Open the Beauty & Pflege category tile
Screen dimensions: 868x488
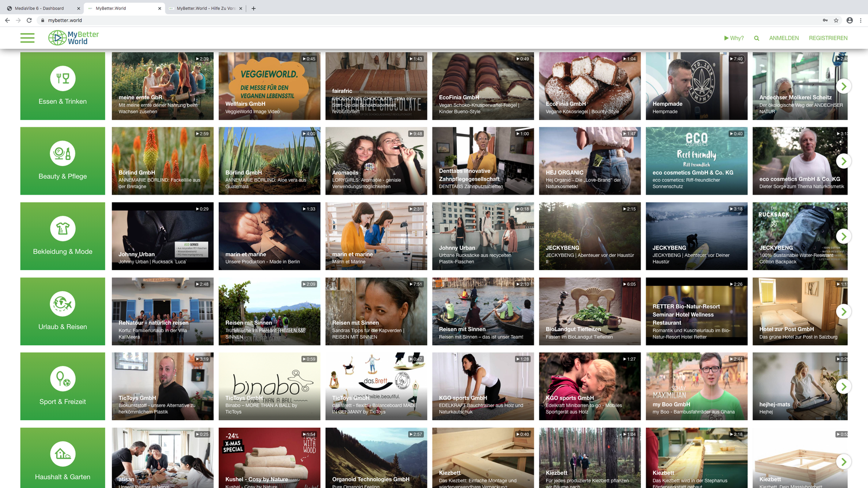click(62, 161)
